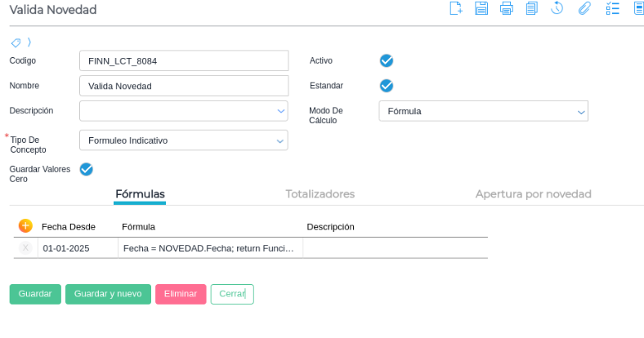644x338 pixels.
Task: Add a new formula row with plus icon
Action: (x=25, y=225)
